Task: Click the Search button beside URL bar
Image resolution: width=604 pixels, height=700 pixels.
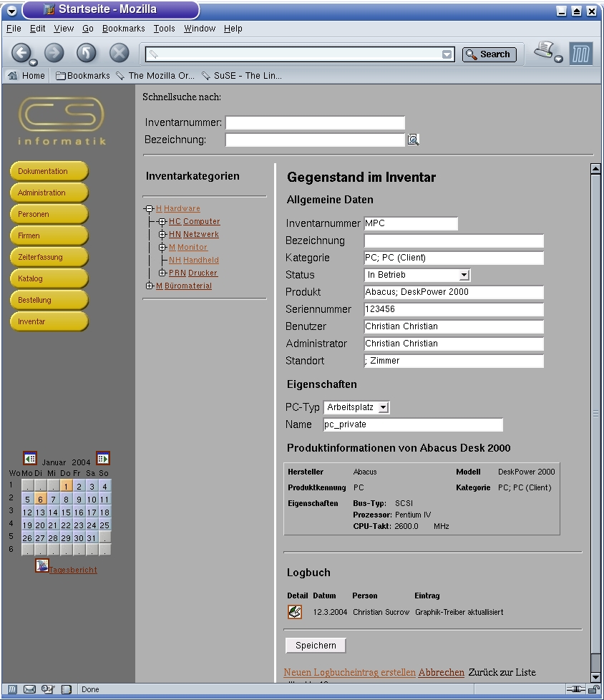Action: coord(489,54)
